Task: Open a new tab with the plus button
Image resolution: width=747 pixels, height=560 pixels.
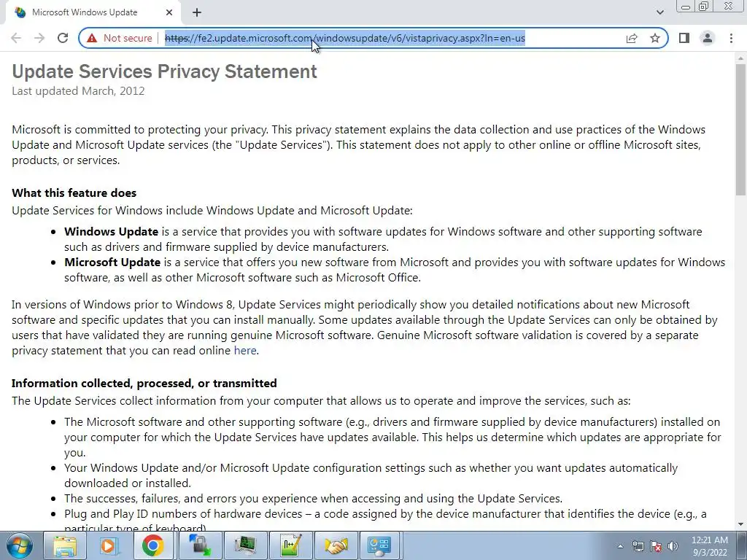Action: pos(197,12)
